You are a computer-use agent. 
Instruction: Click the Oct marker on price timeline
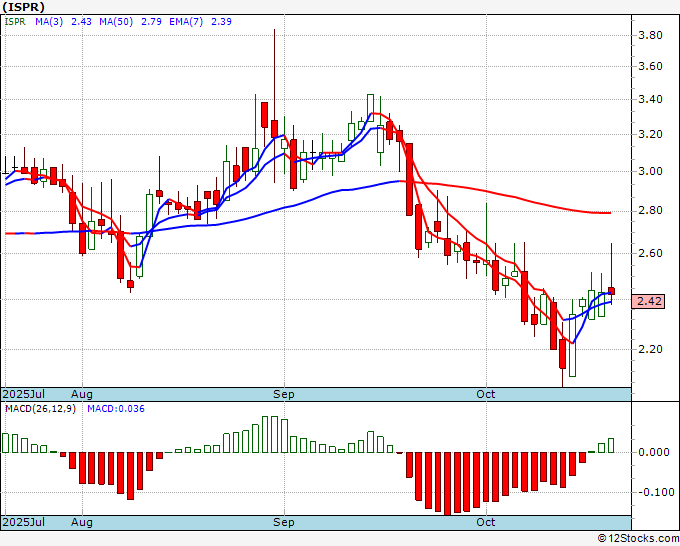point(486,394)
